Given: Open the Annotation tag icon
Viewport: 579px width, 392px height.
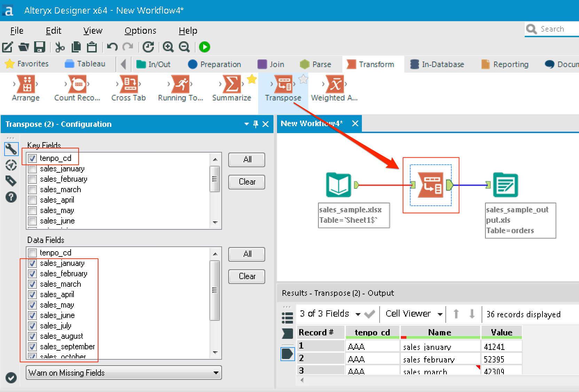Looking at the screenshot, I should tap(11, 181).
